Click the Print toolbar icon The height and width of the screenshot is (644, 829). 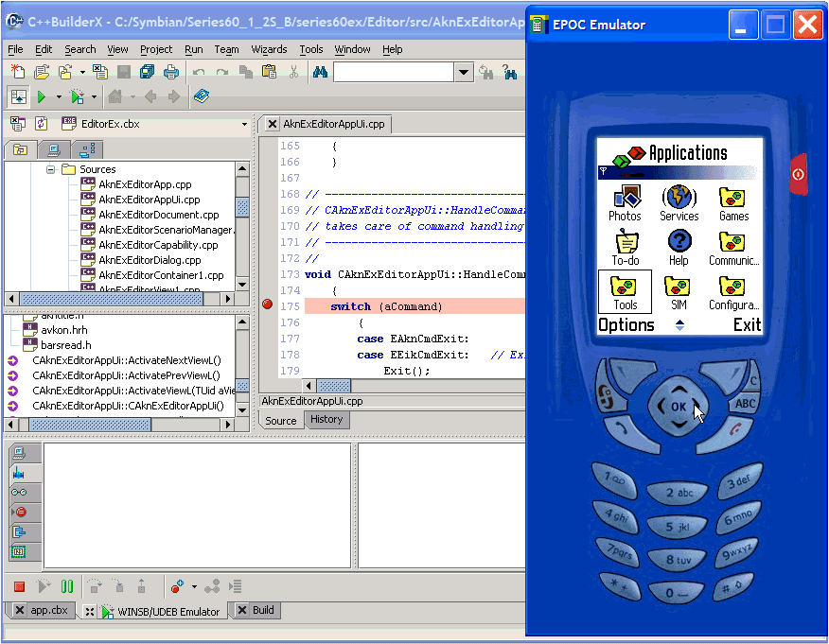tap(170, 71)
